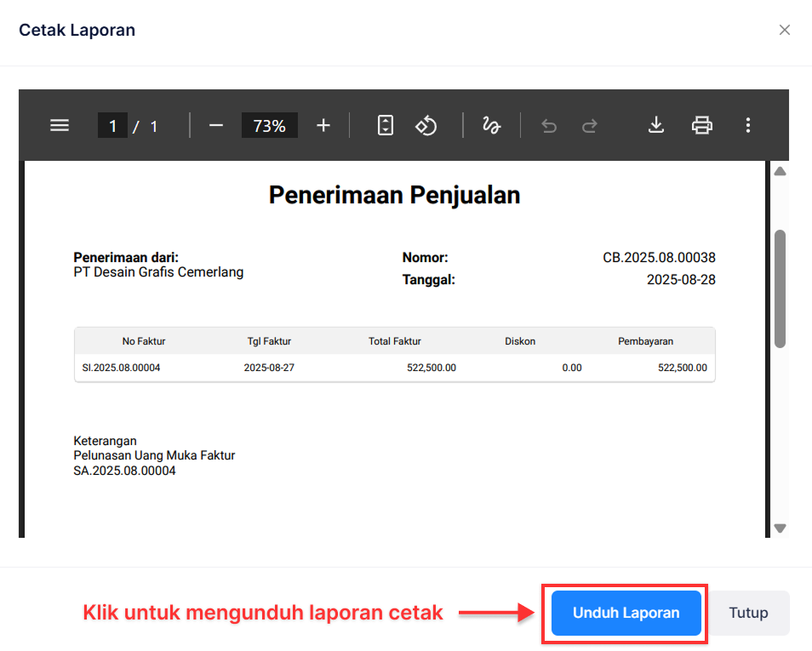Click the zoom in plus icon
The height and width of the screenshot is (651, 812).
pyautogui.click(x=323, y=125)
